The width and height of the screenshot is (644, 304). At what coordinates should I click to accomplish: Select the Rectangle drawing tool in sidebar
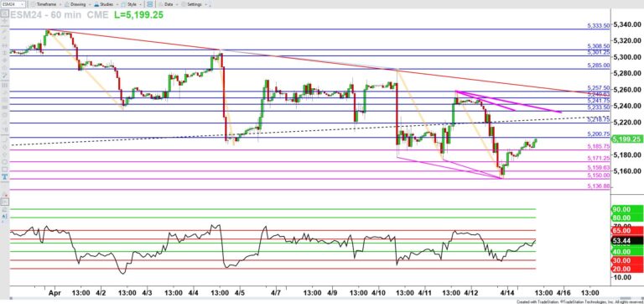(4, 170)
